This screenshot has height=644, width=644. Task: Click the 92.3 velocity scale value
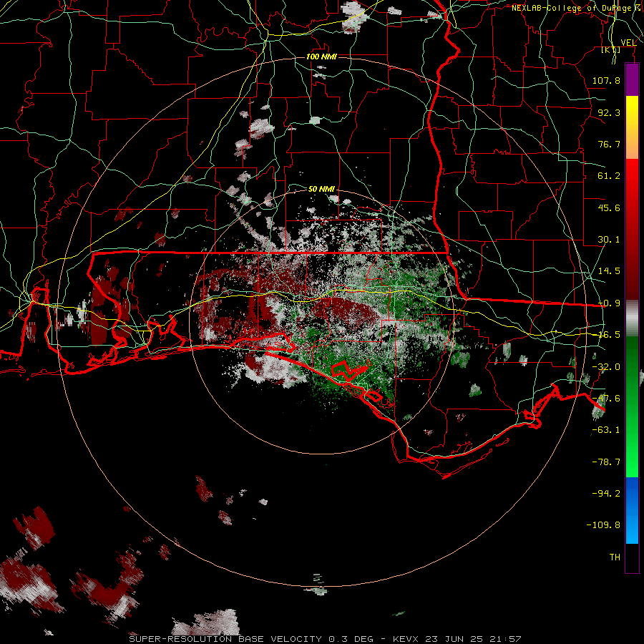click(x=609, y=112)
